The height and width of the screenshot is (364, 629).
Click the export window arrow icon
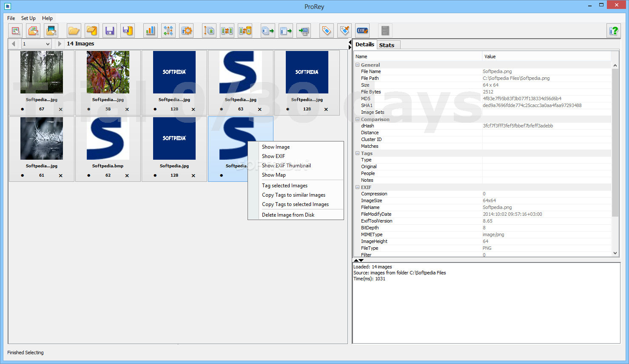pos(286,31)
